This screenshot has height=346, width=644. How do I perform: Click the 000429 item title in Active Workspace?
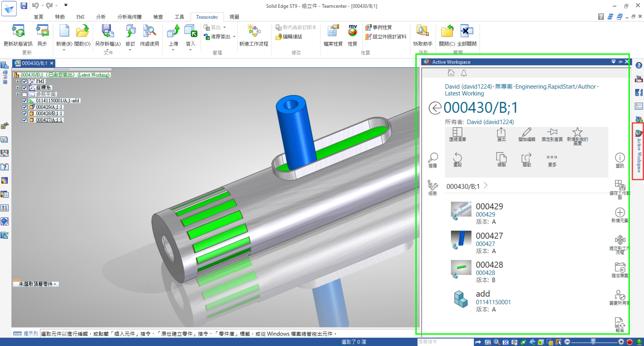pyautogui.click(x=489, y=206)
